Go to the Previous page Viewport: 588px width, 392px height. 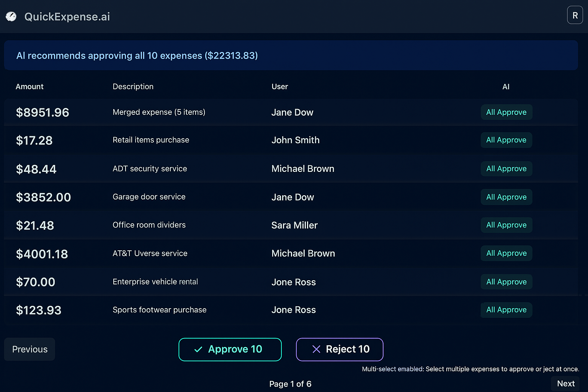pyautogui.click(x=29, y=349)
